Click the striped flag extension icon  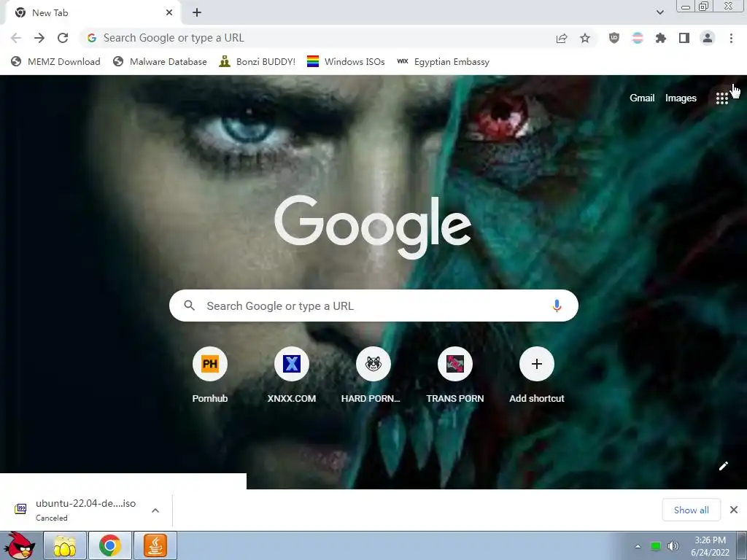638,38
